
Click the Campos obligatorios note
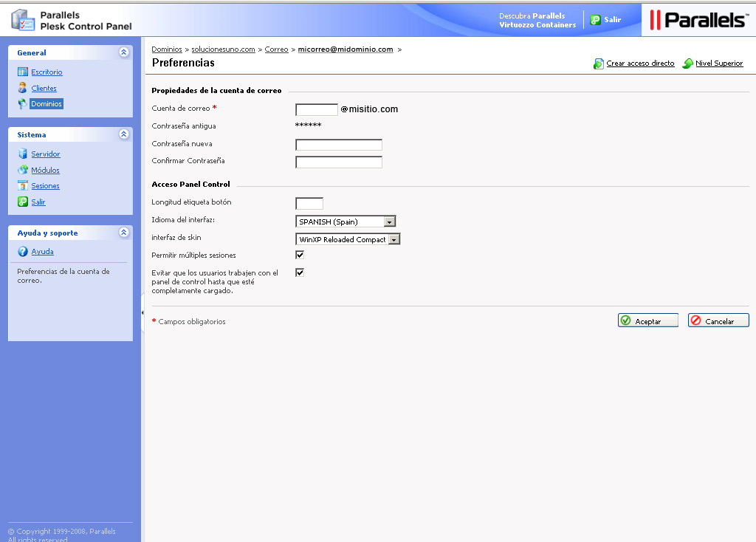point(188,321)
